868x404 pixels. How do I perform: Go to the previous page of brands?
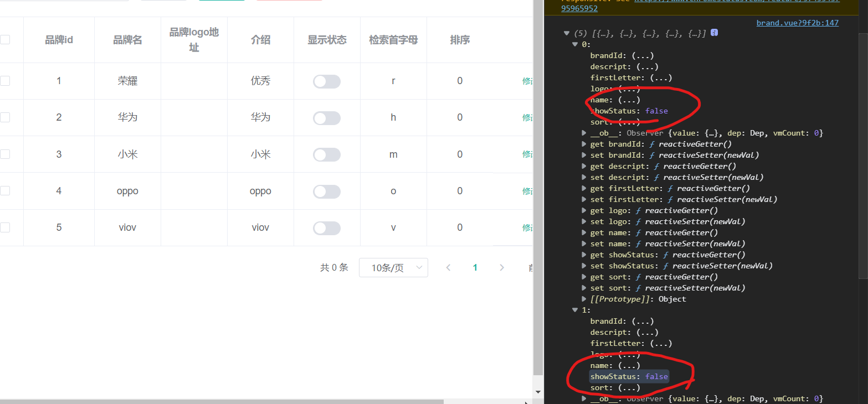coord(449,268)
